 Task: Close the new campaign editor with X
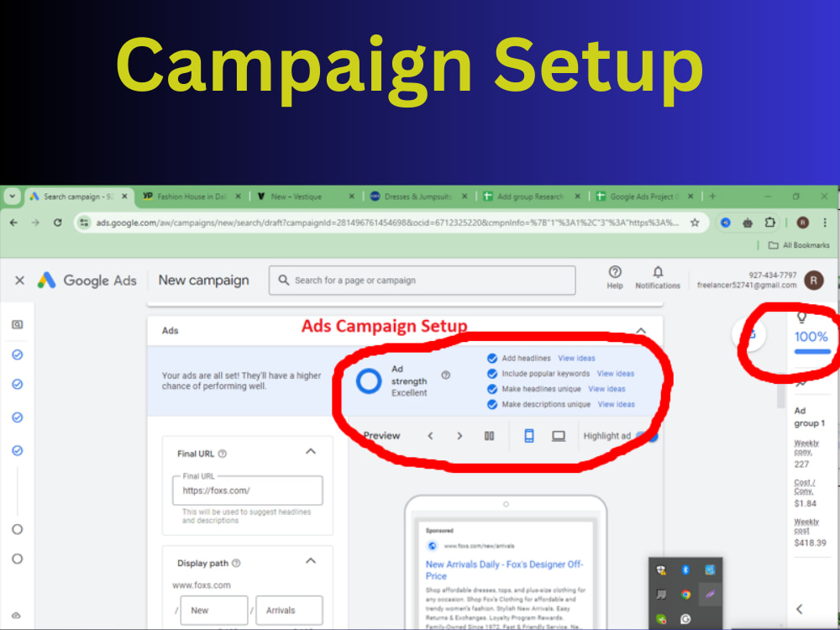(x=20, y=281)
